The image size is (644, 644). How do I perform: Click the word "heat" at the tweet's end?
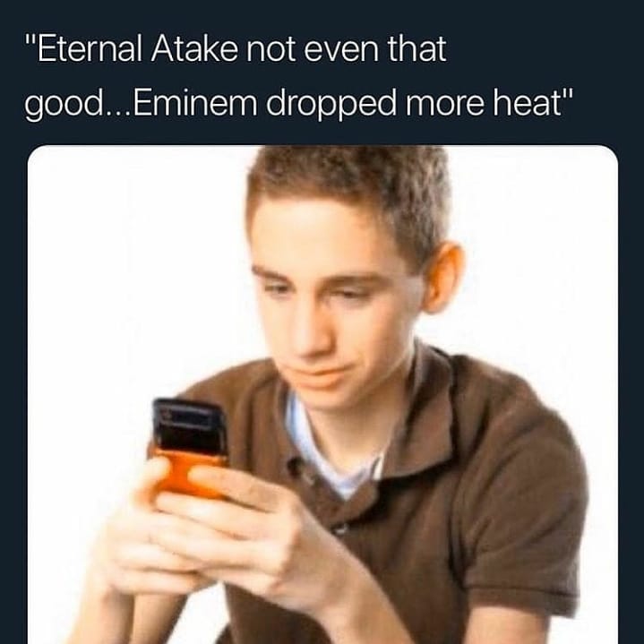(x=527, y=102)
